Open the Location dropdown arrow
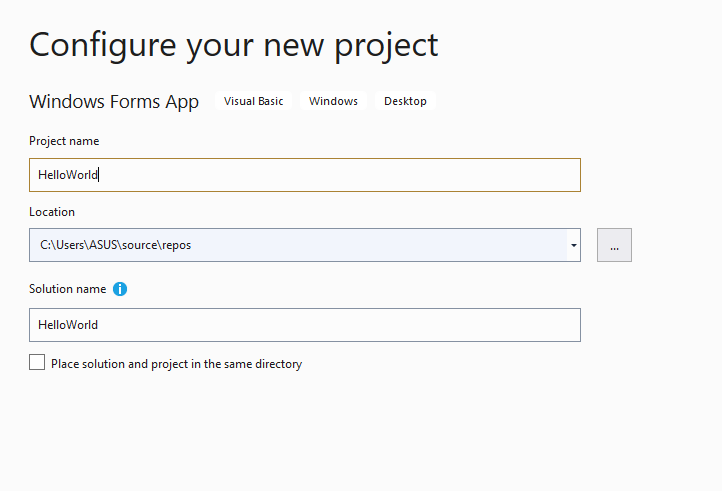 click(x=574, y=245)
